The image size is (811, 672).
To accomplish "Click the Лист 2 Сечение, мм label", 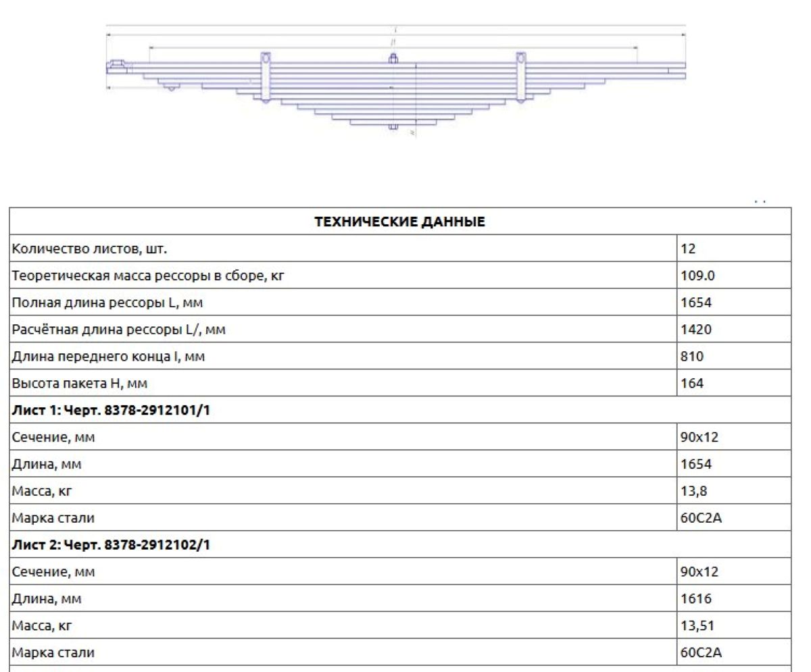I will 53,572.
